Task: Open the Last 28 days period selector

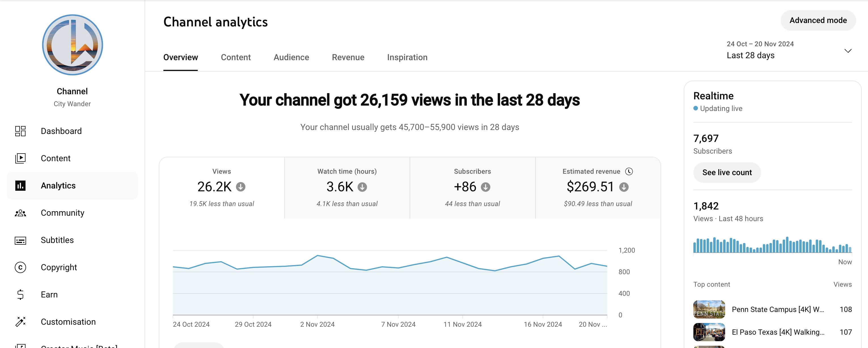Action: click(x=789, y=50)
